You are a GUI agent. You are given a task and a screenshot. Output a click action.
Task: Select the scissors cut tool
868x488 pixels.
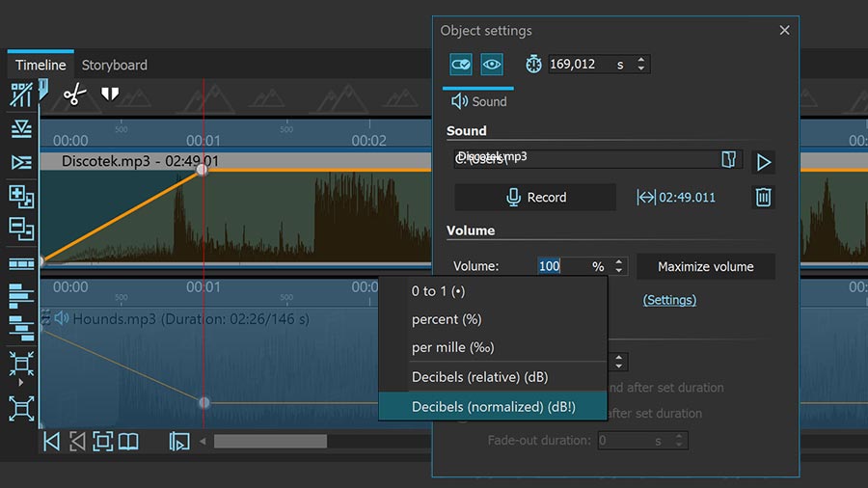(x=74, y=94)
